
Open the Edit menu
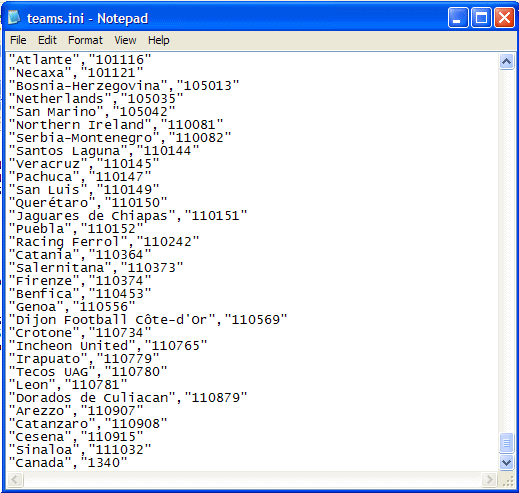point(47,40)
